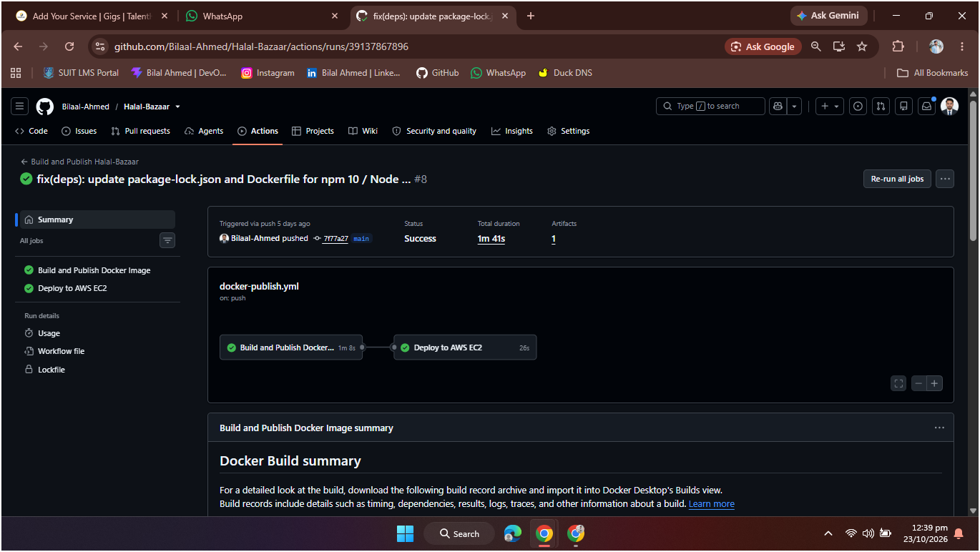
Task: Click the page vertical scrollbar
Action: [973, 172]
